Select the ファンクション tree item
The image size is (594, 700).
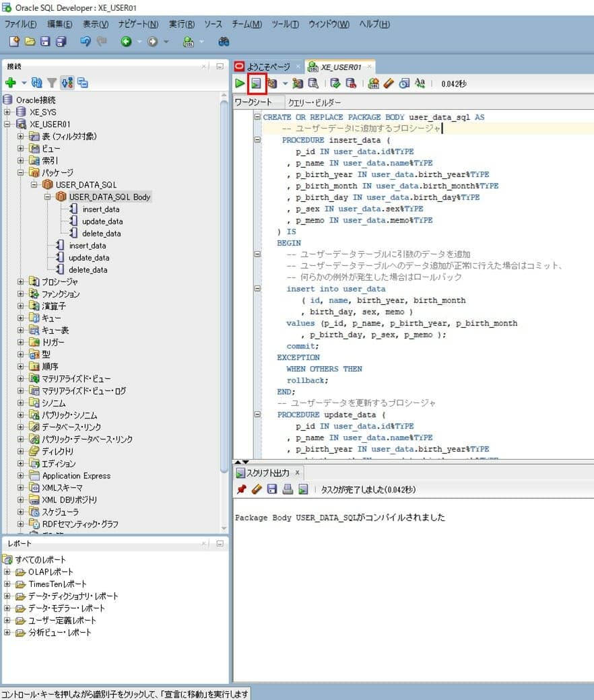click(x=61, y=293)
